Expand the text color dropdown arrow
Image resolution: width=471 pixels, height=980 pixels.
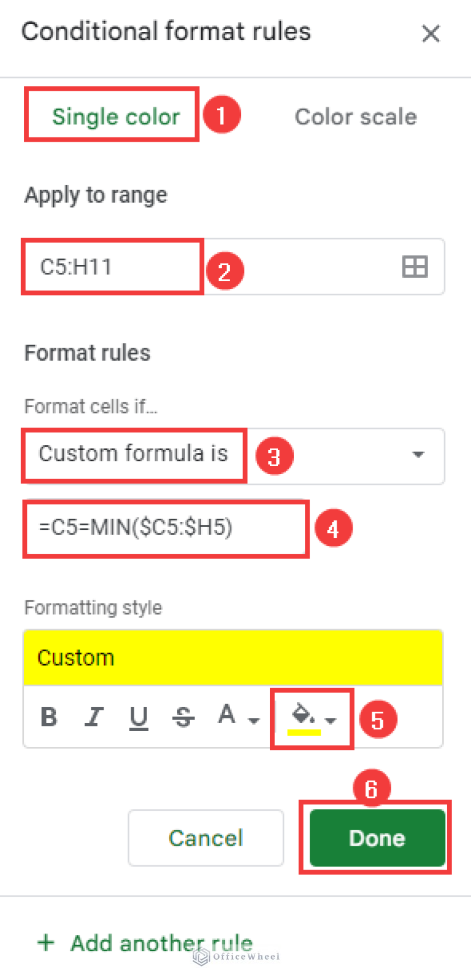(x=253, y=721)
